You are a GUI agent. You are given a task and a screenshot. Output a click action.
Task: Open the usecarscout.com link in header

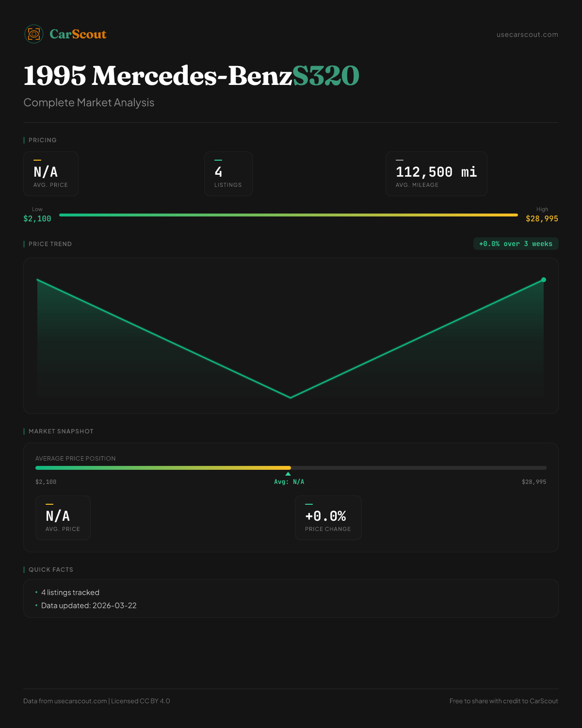coord(527,34)
